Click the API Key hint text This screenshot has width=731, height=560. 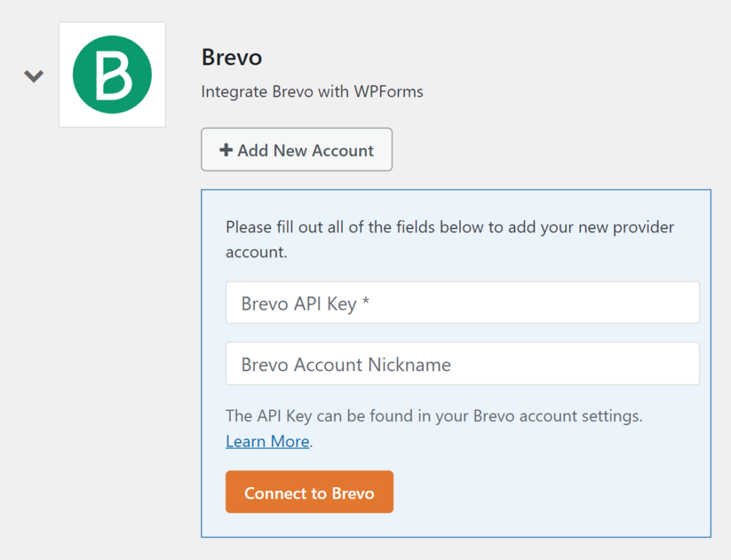pyautogui.click(x=432, y=416)
